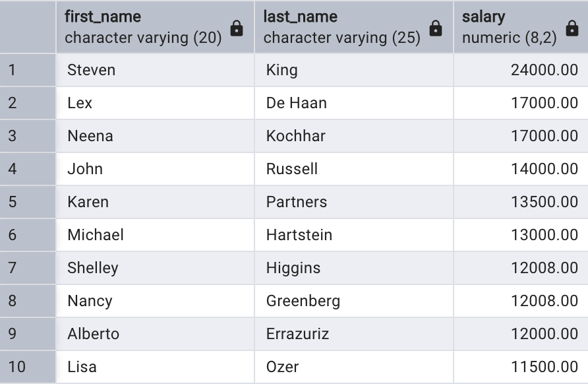Select row number 1

28,70
